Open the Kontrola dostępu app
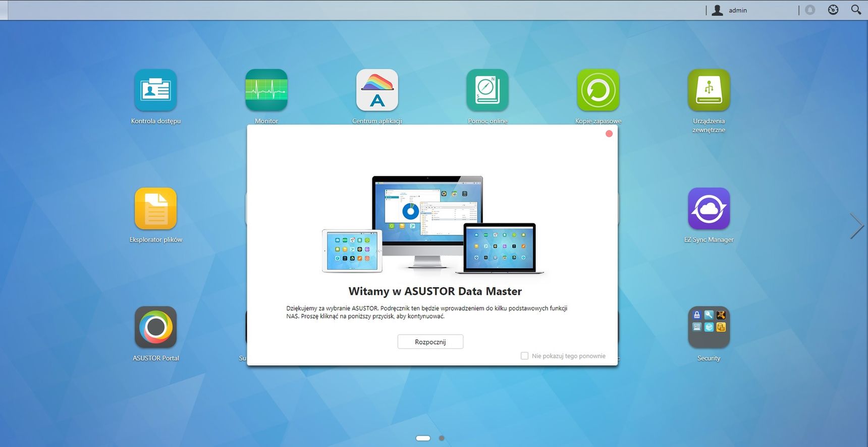 pos(155,90)
